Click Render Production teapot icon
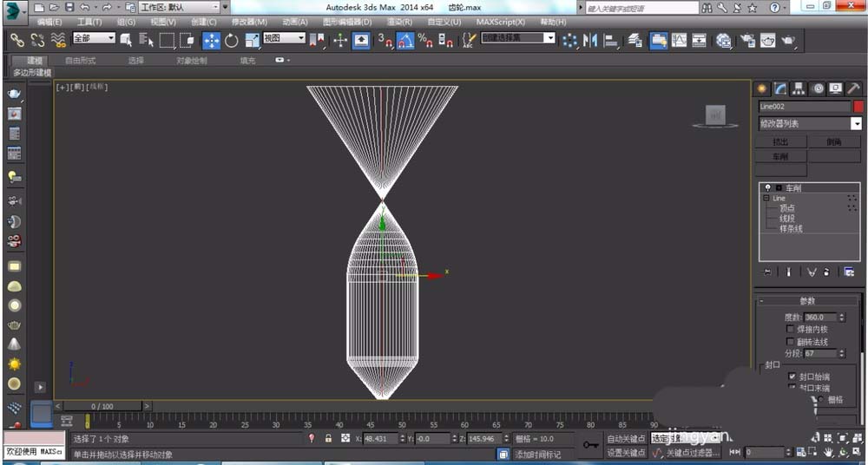This screenshot has height=465, width=868. (x=788, y=40)
